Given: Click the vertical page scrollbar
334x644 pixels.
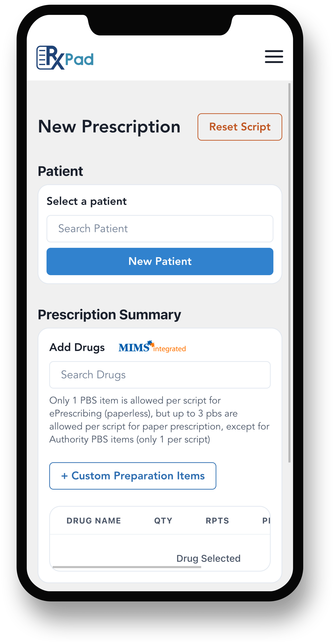Looking at the screenshot, I should click(289, 272).
